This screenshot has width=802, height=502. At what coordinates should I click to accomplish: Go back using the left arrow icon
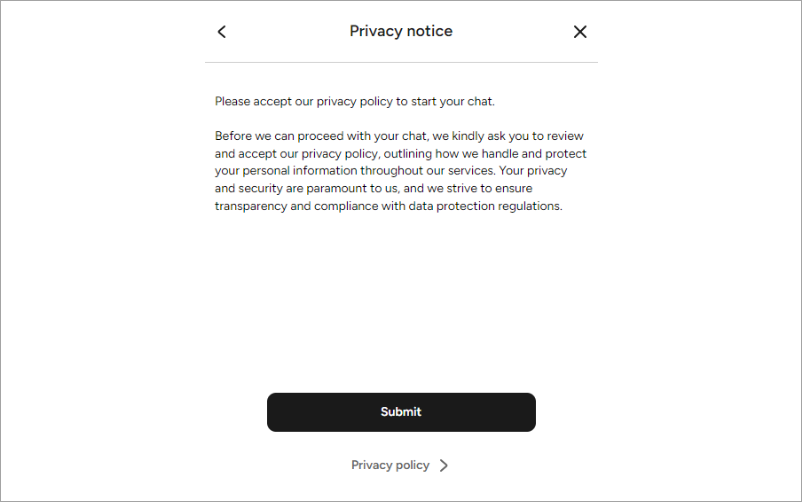tap(221, 32)
